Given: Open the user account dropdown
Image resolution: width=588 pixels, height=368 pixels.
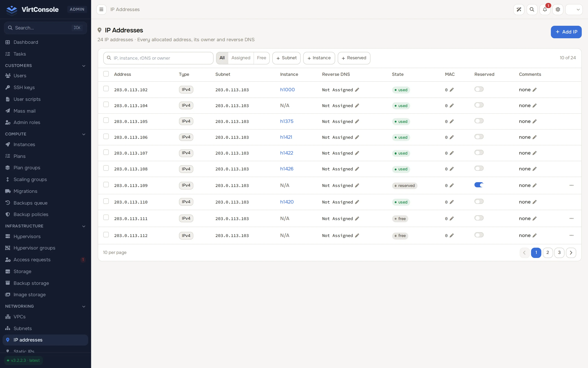Looking at the screenshot, I should (x=574, y=10).
